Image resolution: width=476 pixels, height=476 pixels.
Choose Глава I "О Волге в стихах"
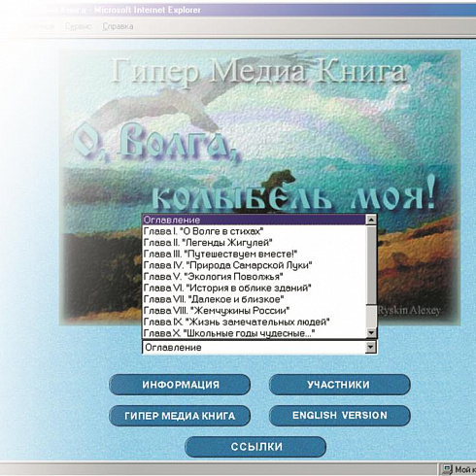[255, 231]
